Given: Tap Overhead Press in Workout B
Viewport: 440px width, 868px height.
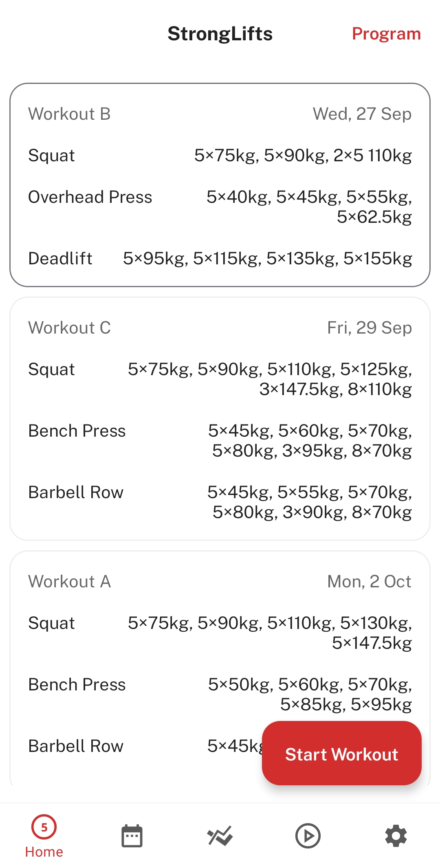Looking at the screenshot, I should point(90,197).
